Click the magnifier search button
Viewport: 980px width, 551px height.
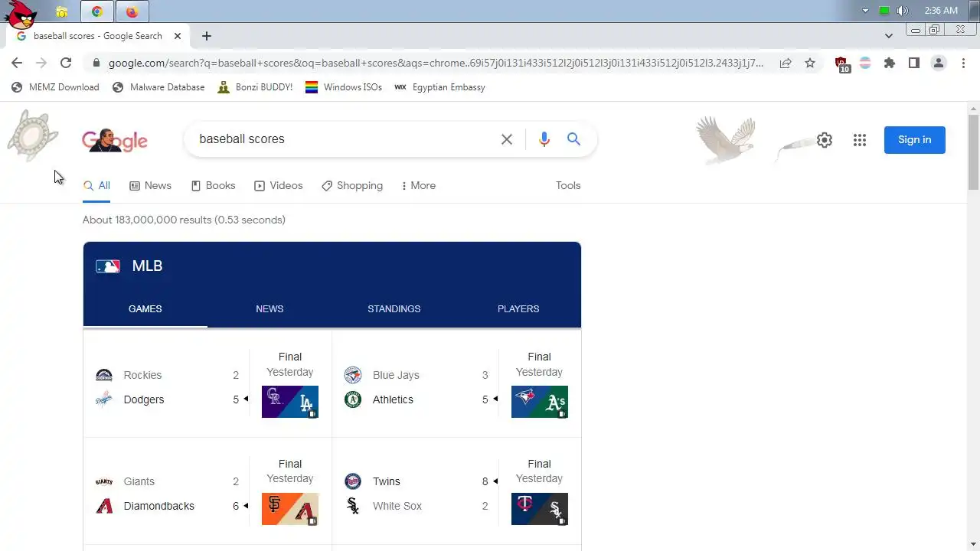tap(573, 139)
